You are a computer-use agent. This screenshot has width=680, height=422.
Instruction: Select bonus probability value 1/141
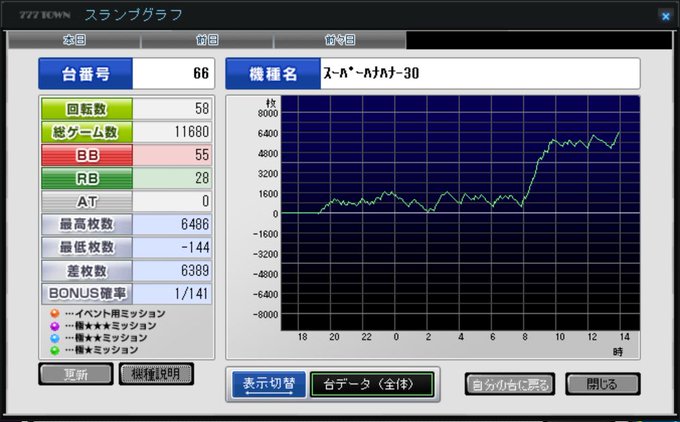[192, 294]
